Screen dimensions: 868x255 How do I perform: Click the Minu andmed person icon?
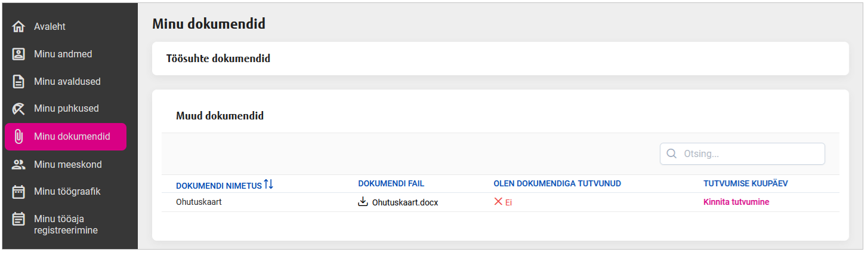pos(18,54)
